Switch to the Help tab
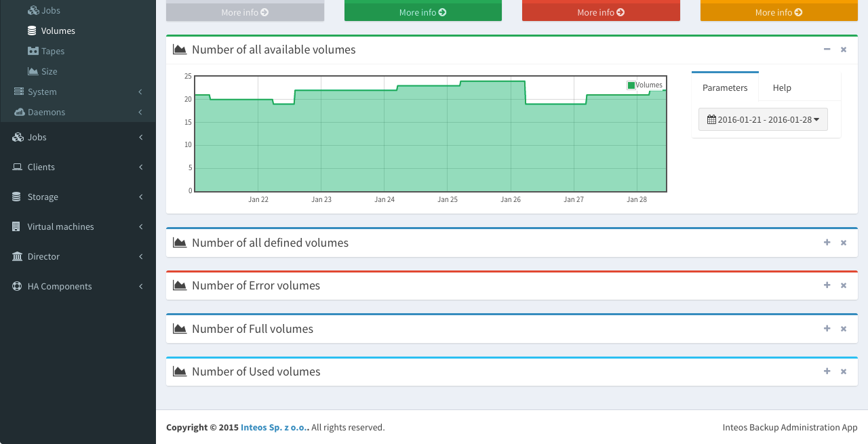Image resolution: width=868 pixels, height=444 pixels. click(x=782, y=87)
